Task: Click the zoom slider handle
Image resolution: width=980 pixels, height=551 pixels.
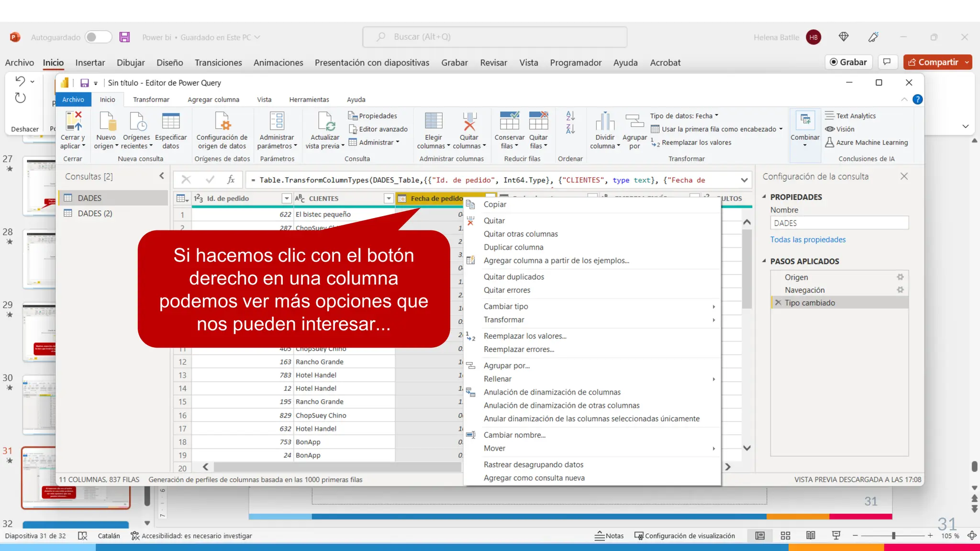Action: [893, 536]
